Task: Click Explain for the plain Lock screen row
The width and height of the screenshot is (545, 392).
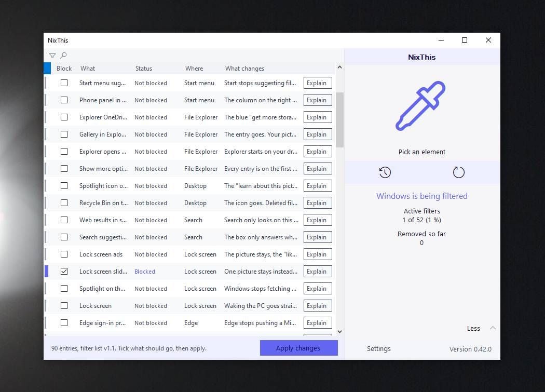Action: coord(318,306)
